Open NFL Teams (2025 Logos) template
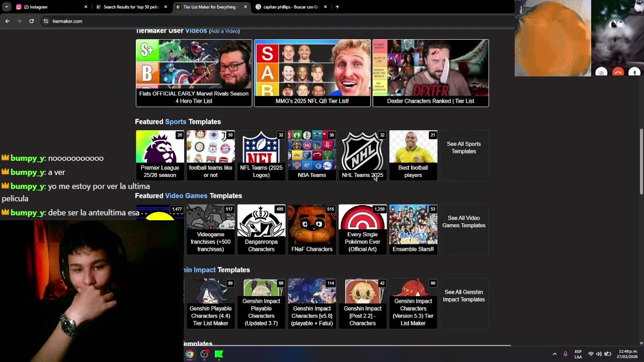 [261, 155]
